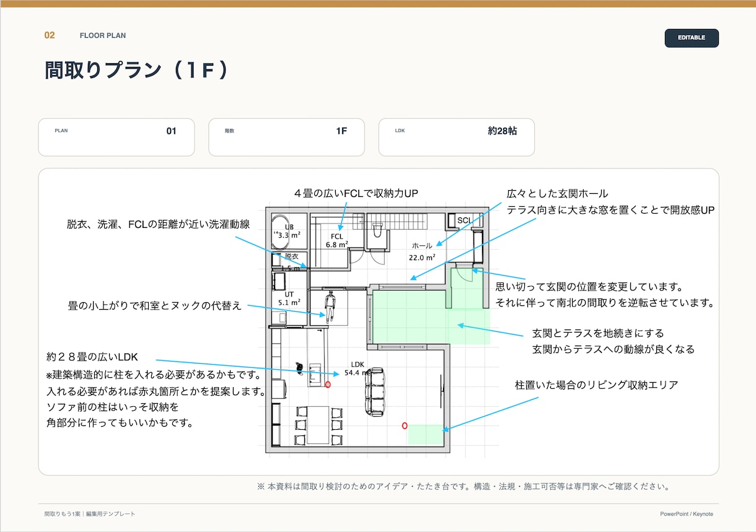Click the footer 間取りもう1案｜編集用テンプレート

click(x=90, y=514)
